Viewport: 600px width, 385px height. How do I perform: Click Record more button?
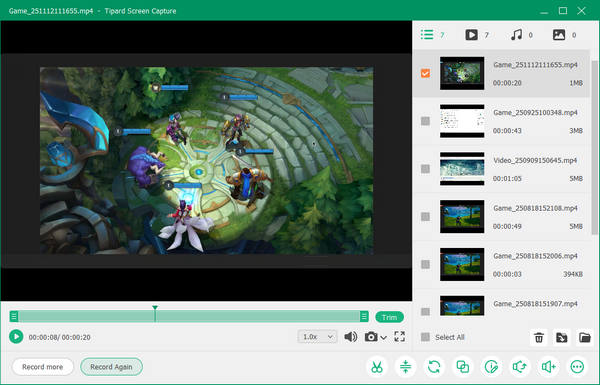pyautogui.click(x=42, y=367)
